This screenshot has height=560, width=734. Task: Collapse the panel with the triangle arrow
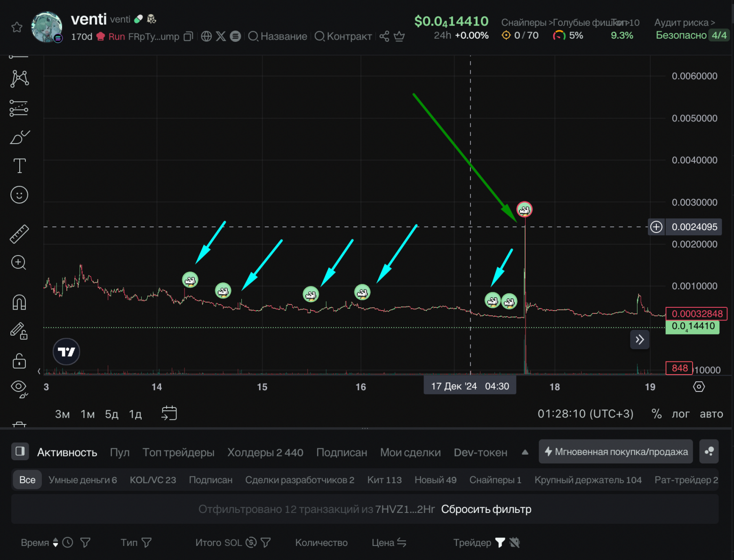(525, 452)
